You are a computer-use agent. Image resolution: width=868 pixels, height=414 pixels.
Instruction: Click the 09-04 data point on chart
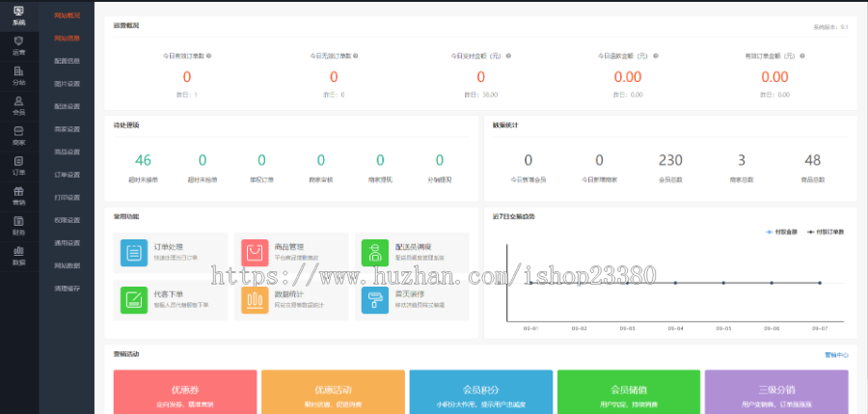pyautogui.click(x=675, y=283)
